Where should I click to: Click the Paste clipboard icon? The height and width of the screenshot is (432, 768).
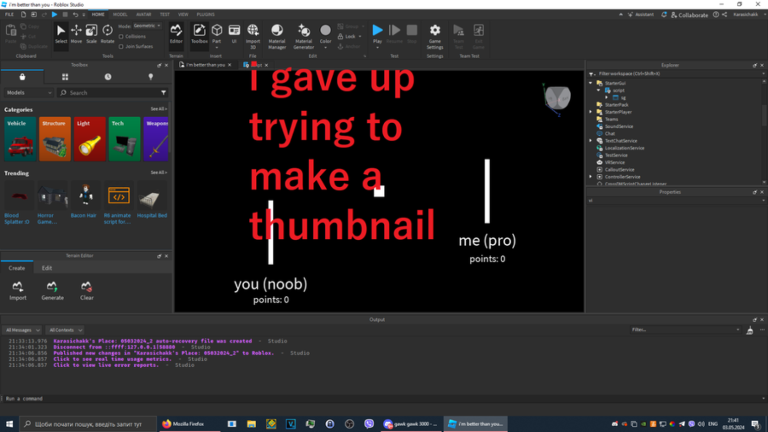[11, 33]
